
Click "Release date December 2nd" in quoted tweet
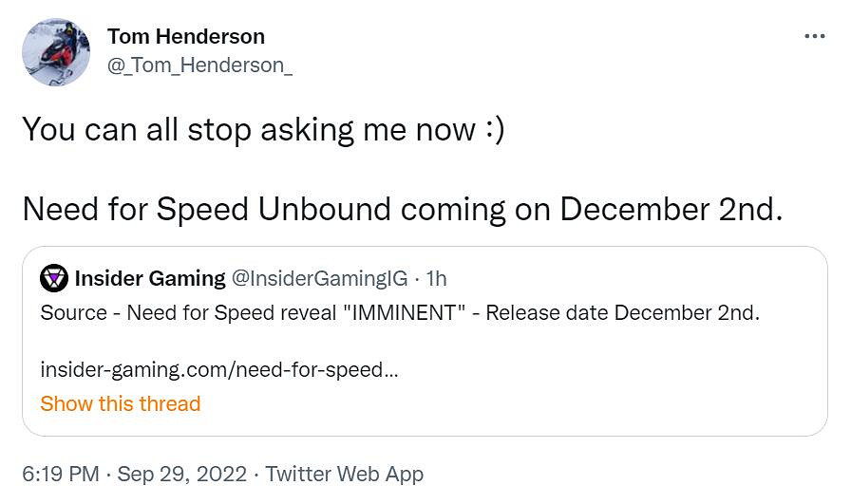pos(623,313)
